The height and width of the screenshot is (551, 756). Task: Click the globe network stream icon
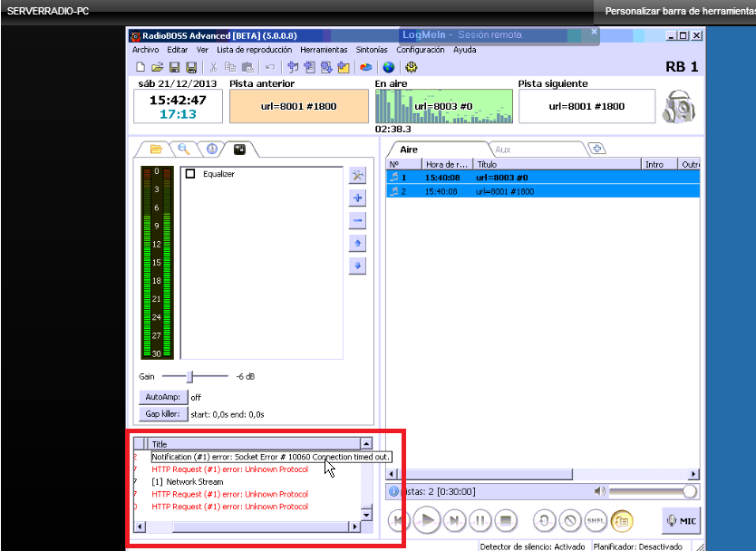389,67
